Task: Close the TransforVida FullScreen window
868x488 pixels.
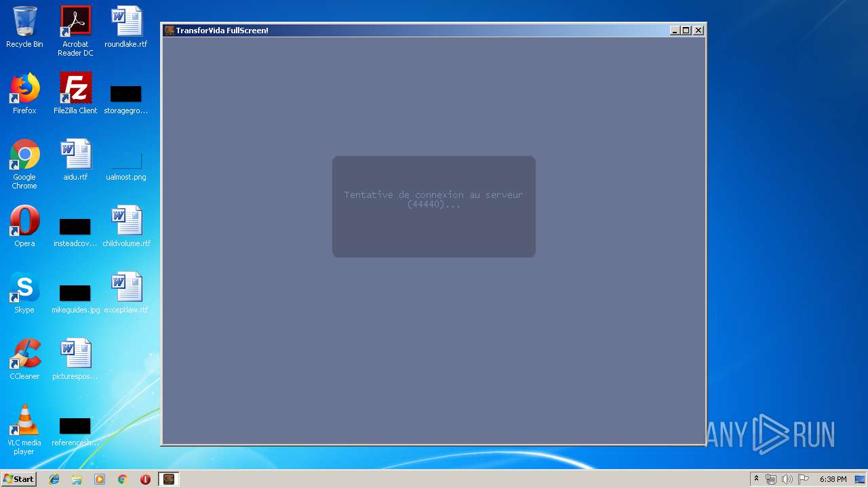Action: tap(698, 30)
